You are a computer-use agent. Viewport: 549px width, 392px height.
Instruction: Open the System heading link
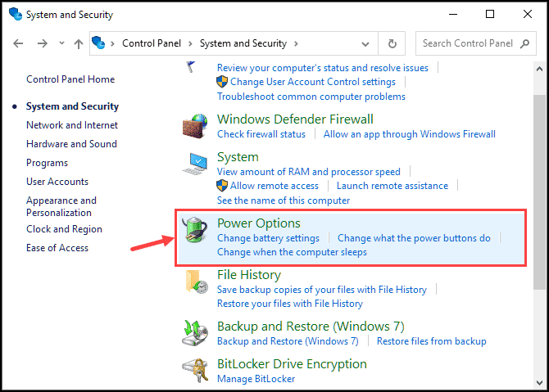(238, 157)
